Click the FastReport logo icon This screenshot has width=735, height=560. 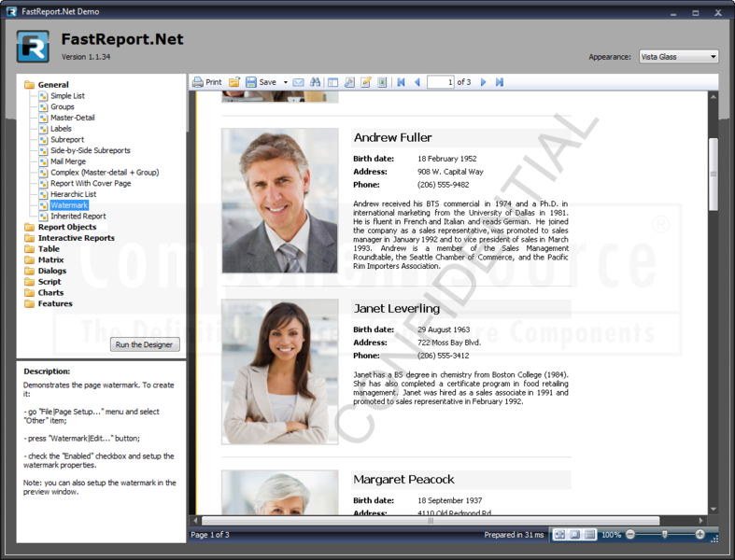point(33,47)
